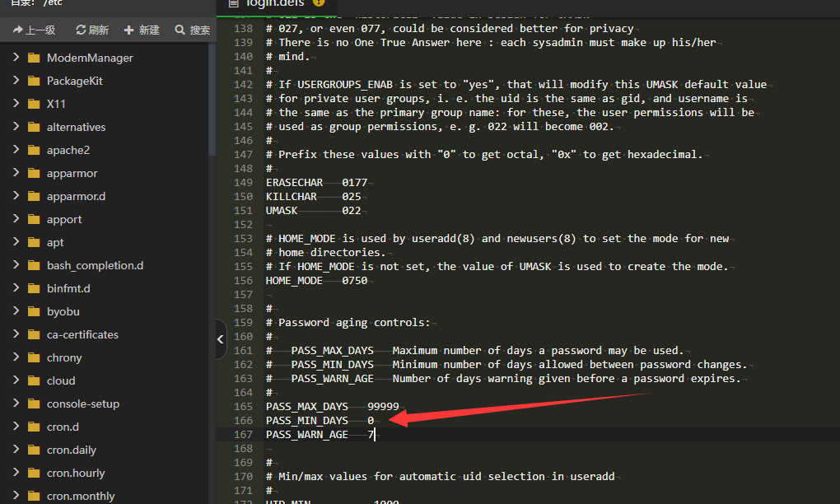Click the file tree vertical scrollbar
Screen dimensions: 840x504
point(212,99)
